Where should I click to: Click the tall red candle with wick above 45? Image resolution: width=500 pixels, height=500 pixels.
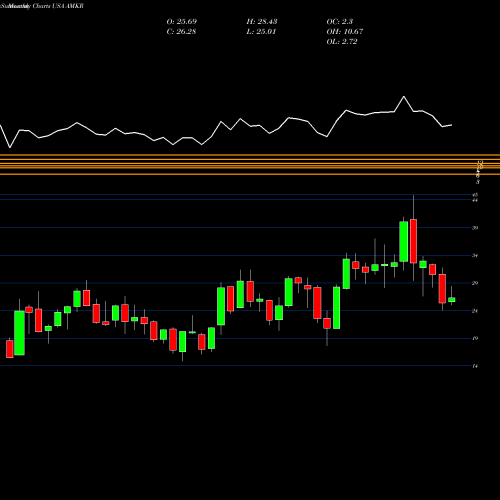pos(413,241)
